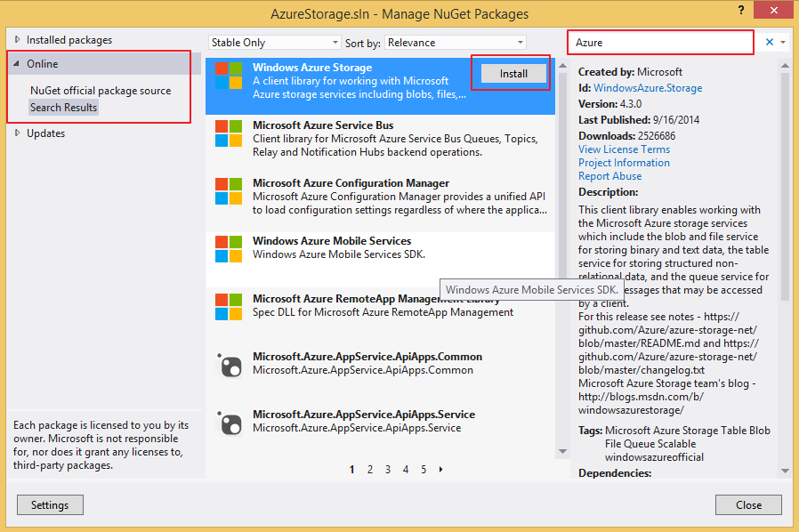Click the Azure Configuration Manager package logo
The image size is (799, 532).
point(229,191)
